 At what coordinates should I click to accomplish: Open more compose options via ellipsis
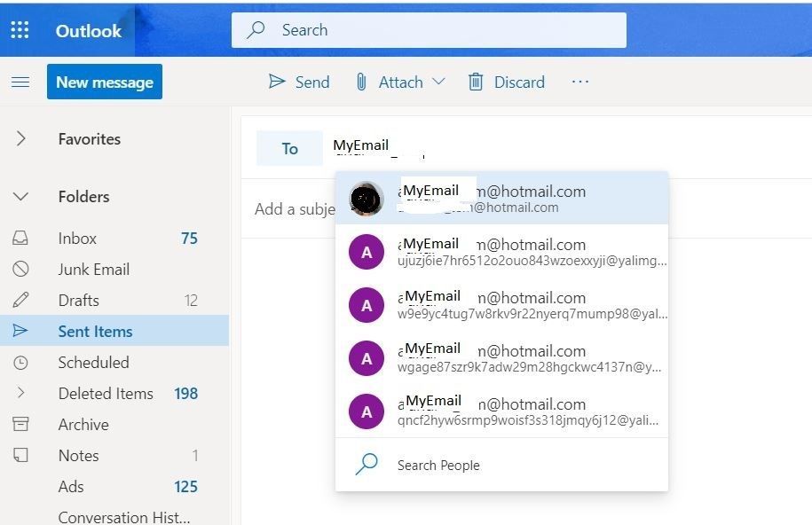coord(579,82)
